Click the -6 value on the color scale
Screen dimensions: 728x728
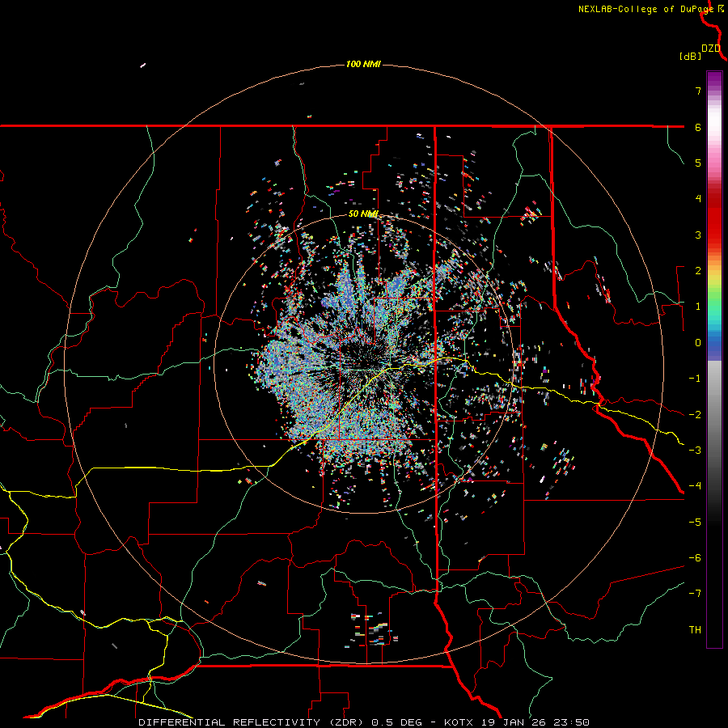coord(695,558)
